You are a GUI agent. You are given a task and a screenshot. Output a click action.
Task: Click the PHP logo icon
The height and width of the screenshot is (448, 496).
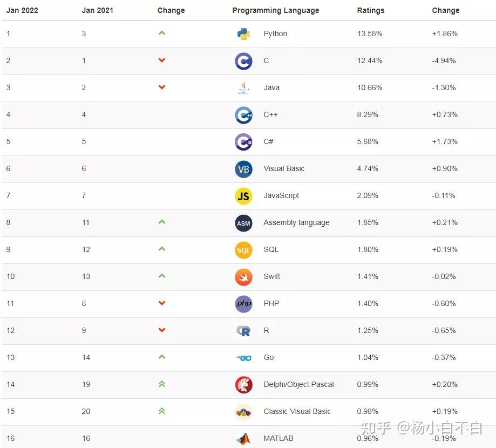(x=243, y=304)
